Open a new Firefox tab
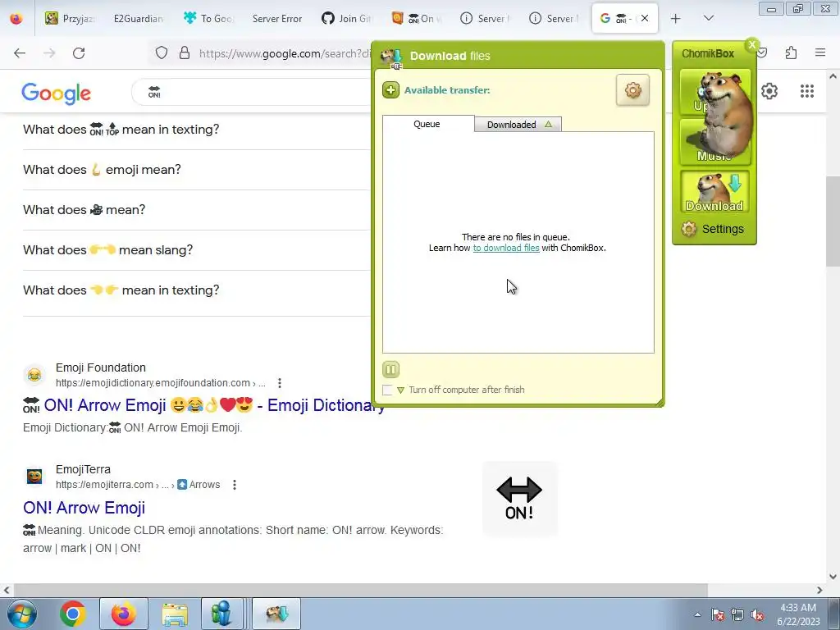Viewport: 840px width, 630px height. point(676,19)
